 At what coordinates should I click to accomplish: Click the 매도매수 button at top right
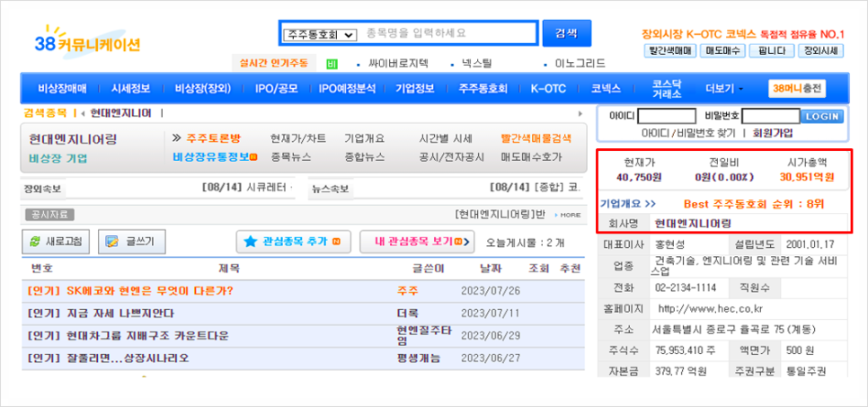(723, 51)
